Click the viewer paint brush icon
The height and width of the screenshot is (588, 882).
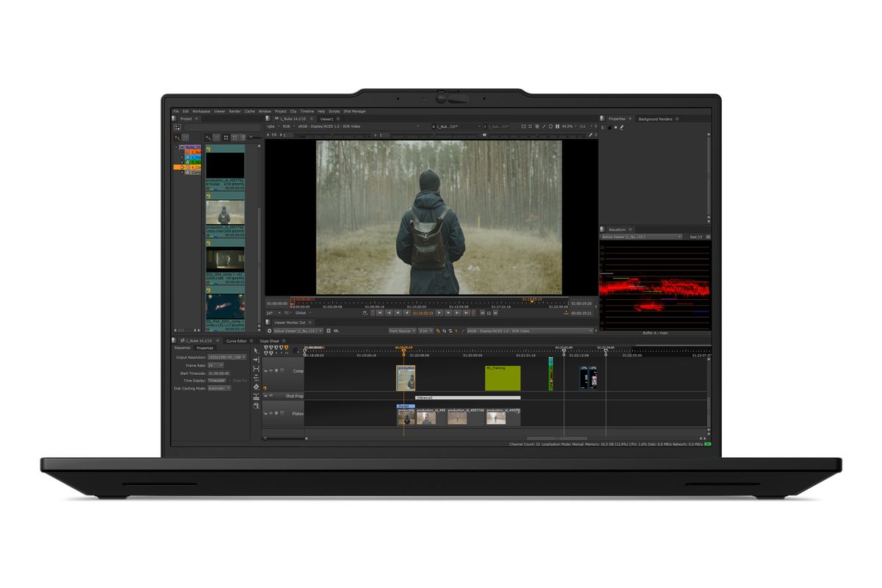click(591, 135)
